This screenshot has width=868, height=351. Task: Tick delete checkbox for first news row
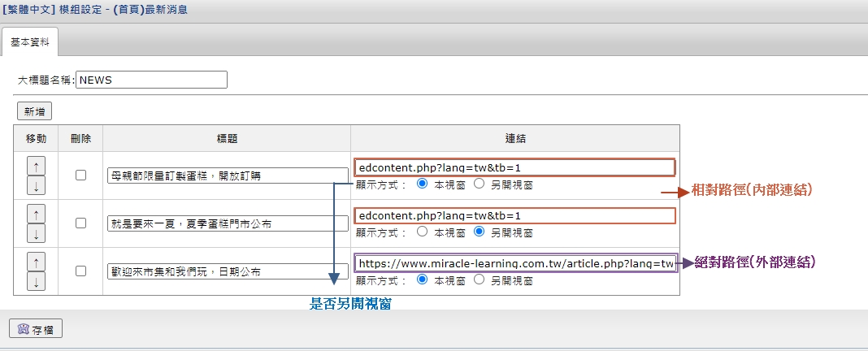point(80,175)
